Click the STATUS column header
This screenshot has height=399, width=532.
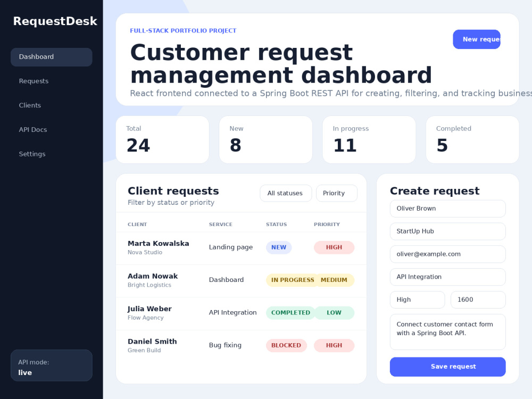point(277,225)
